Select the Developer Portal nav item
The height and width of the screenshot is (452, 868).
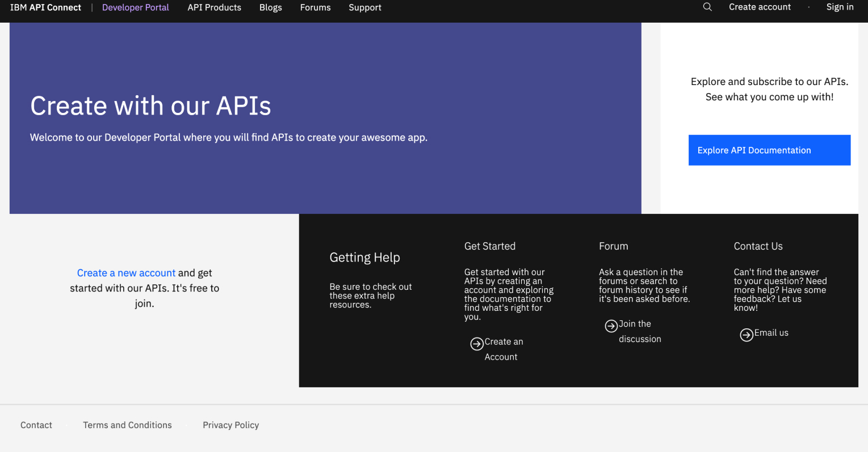point(135,7)
